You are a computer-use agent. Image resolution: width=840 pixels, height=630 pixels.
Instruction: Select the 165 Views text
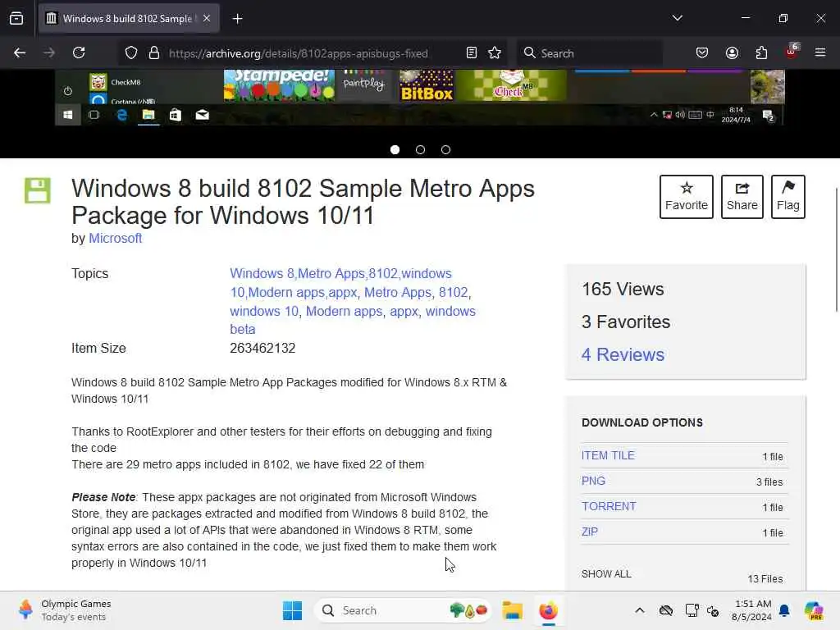(623, 290)
